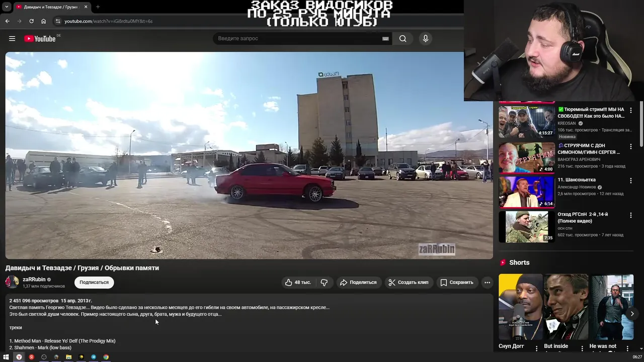
Task: Open the Windows Start button
Action: click(x=6, y=357)
